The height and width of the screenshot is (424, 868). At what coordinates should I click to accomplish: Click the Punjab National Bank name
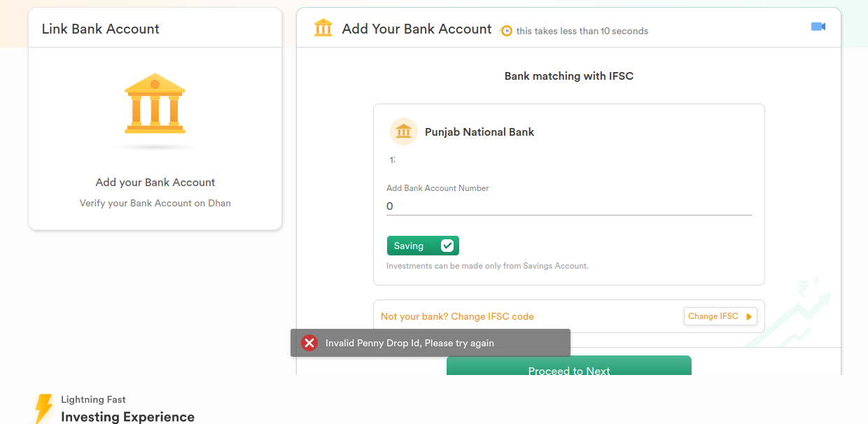479,132
